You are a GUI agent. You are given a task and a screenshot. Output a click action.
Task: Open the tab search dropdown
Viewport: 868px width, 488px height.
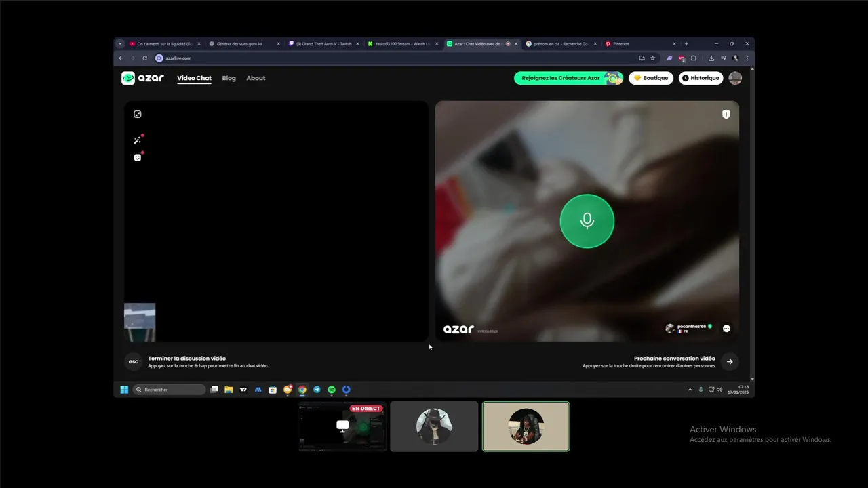[120, 44]
